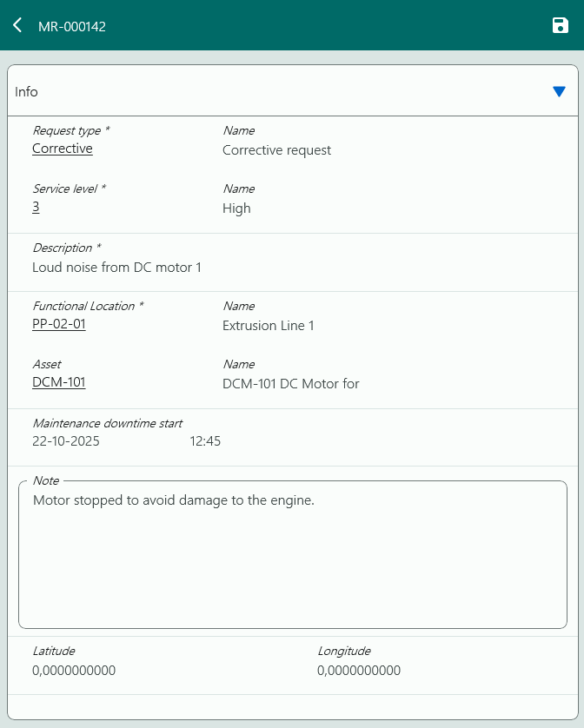This screenshot has height=728, width=584.
Task: Click inside the Note text area
Action: pos(292,556)
